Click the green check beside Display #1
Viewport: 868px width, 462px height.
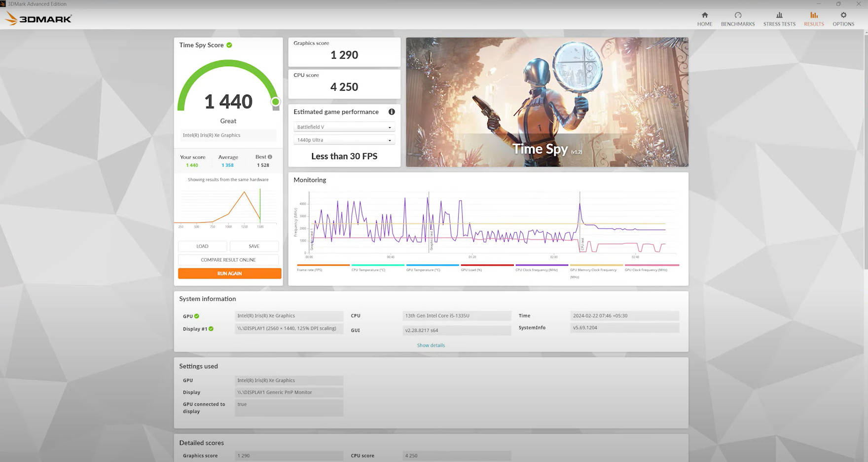tap(211, 329)
